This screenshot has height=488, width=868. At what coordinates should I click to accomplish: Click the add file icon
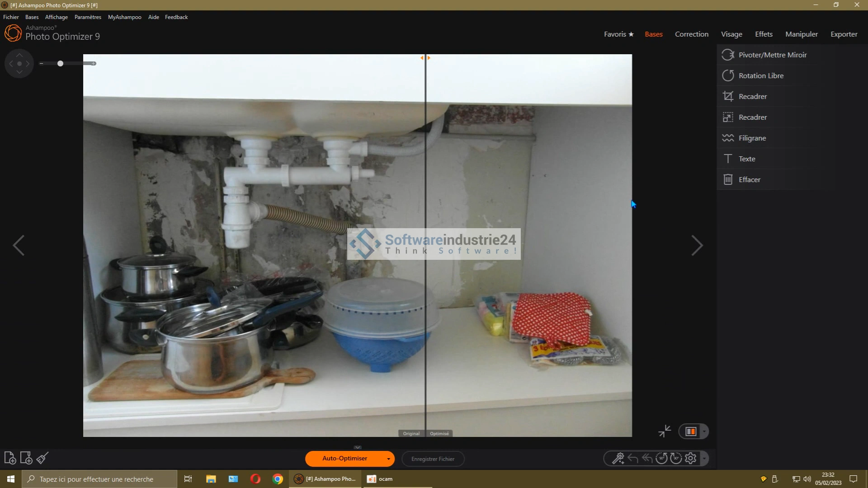pos(10,458)
